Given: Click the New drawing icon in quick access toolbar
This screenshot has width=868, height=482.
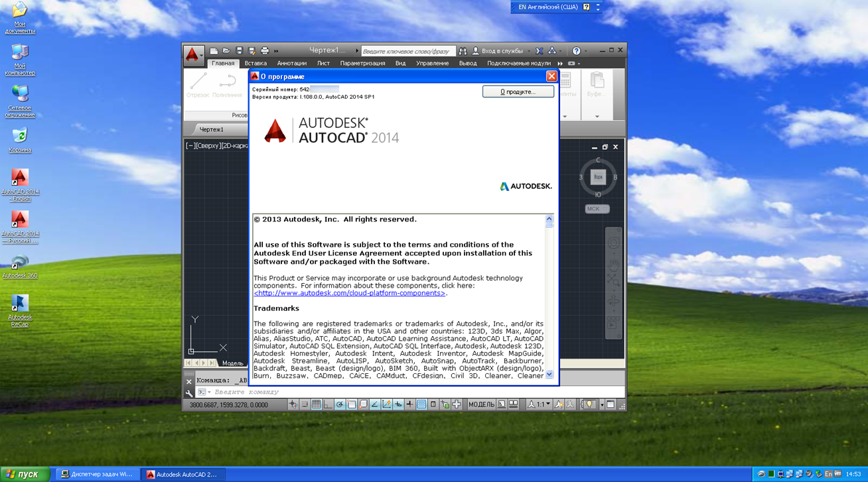Looking at the screenshot, I should 214,51.
